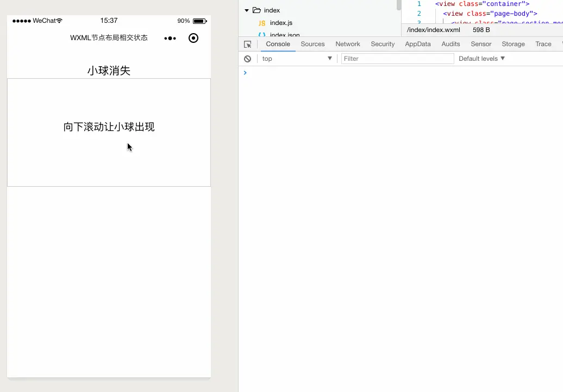
Task: Switch to the Sources tab
Action: pyautogui.click(x=312, y=44)
